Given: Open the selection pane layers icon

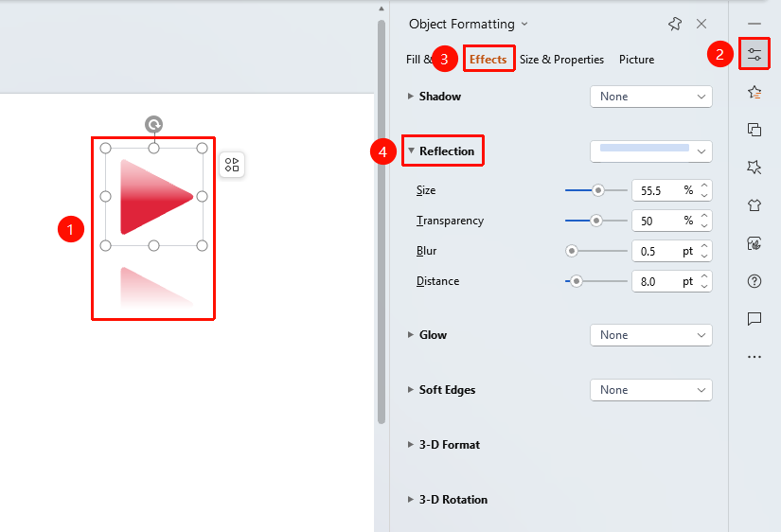Looking at the screenshot, I should (754, 130).
